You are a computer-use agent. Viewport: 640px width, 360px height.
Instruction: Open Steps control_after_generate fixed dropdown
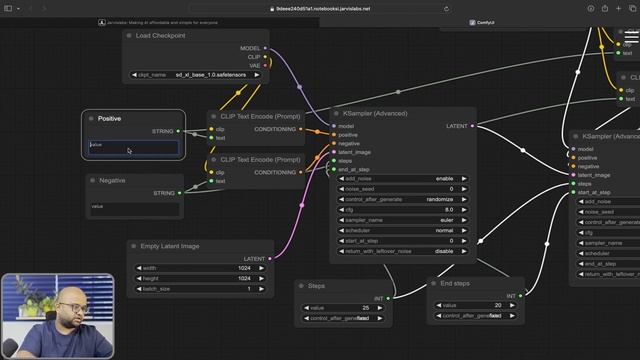pyautogui.click(x=343, y=318)
